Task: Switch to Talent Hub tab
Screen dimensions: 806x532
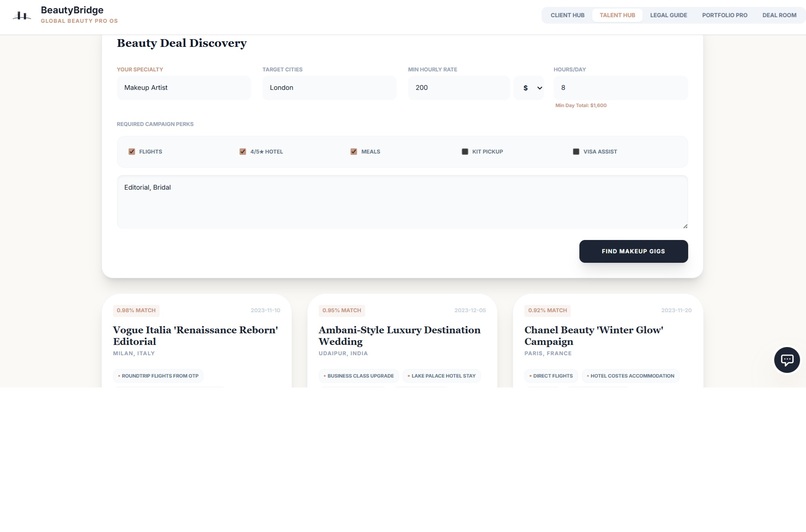Action: point(617,15)
